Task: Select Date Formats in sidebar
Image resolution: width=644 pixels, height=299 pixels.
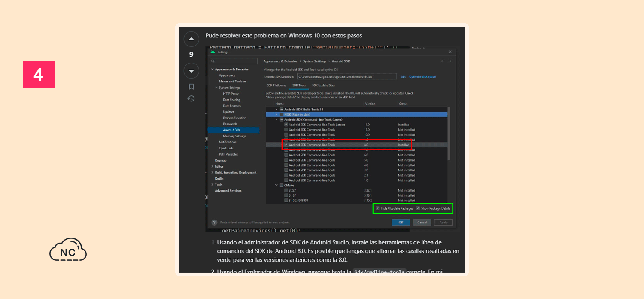Action: (x=232, y=106)
